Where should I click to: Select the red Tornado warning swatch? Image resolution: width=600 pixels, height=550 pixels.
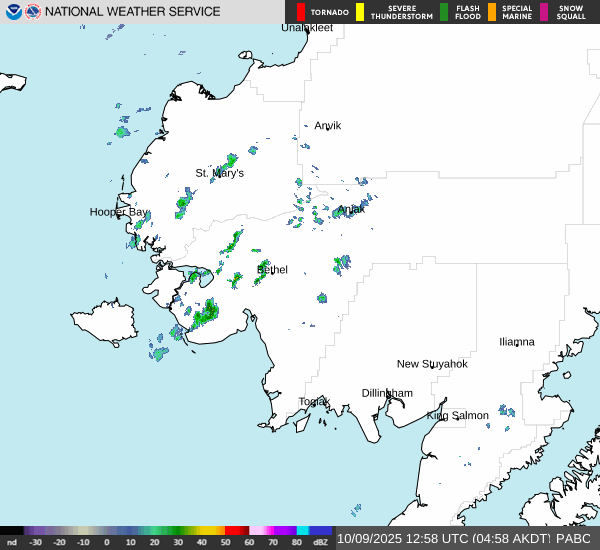pos(300,12)
